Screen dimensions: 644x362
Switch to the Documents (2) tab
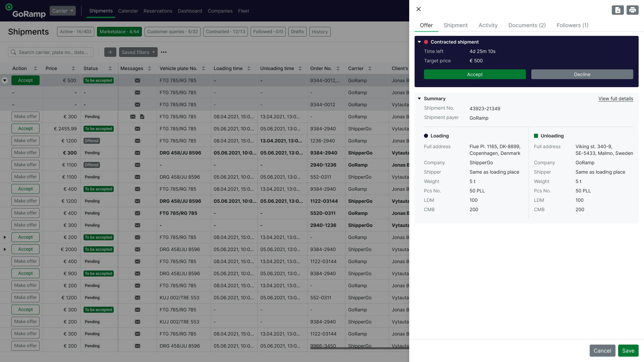coord(527,25)
